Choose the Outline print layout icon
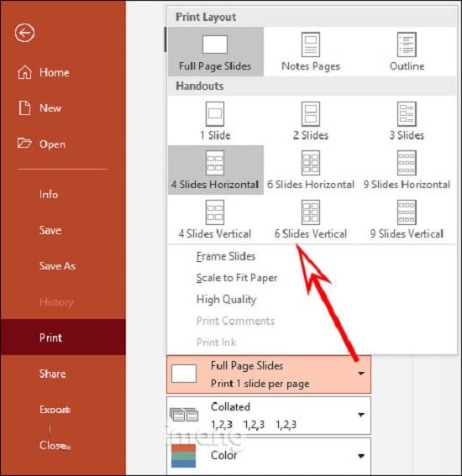 407,44
